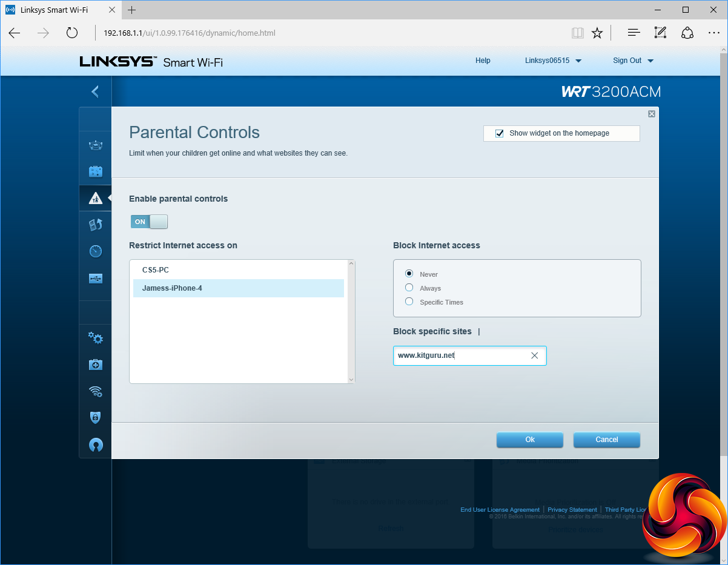Refresh the page in the browser

tap(72, 33)
